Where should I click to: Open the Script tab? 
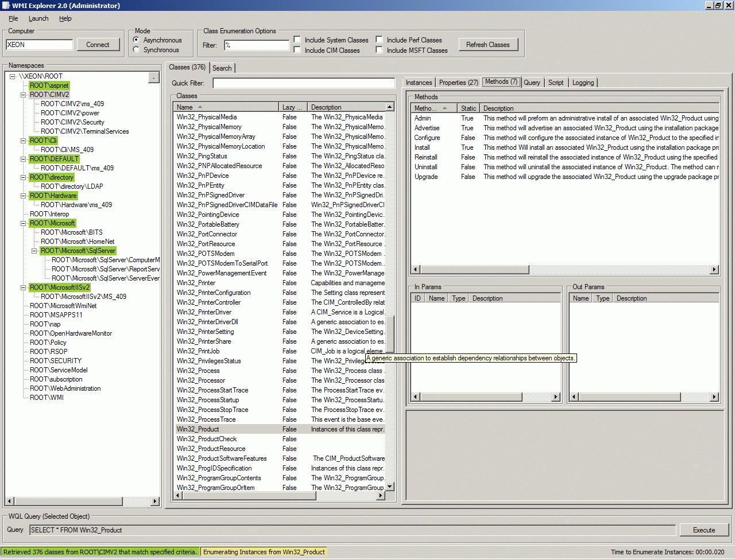click(x=556, y=83)
